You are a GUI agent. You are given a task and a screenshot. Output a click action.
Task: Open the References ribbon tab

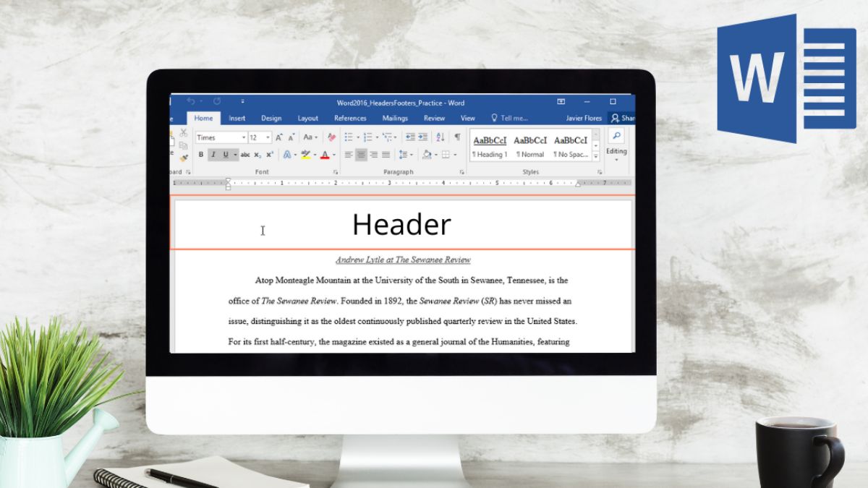click(350, 119)
